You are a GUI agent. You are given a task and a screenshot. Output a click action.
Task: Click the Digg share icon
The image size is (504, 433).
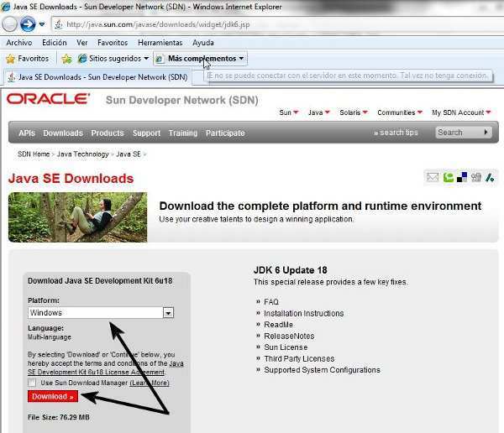pyautogui.click(x=476, y=177)
